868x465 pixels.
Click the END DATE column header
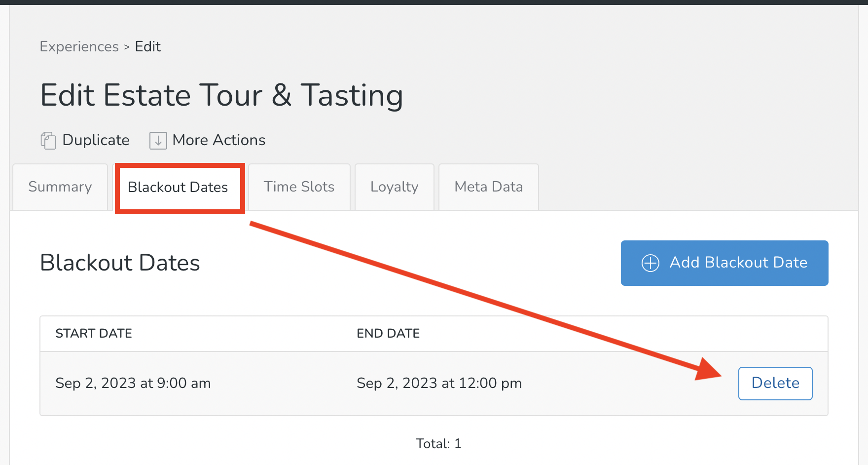tap(388, 334)
